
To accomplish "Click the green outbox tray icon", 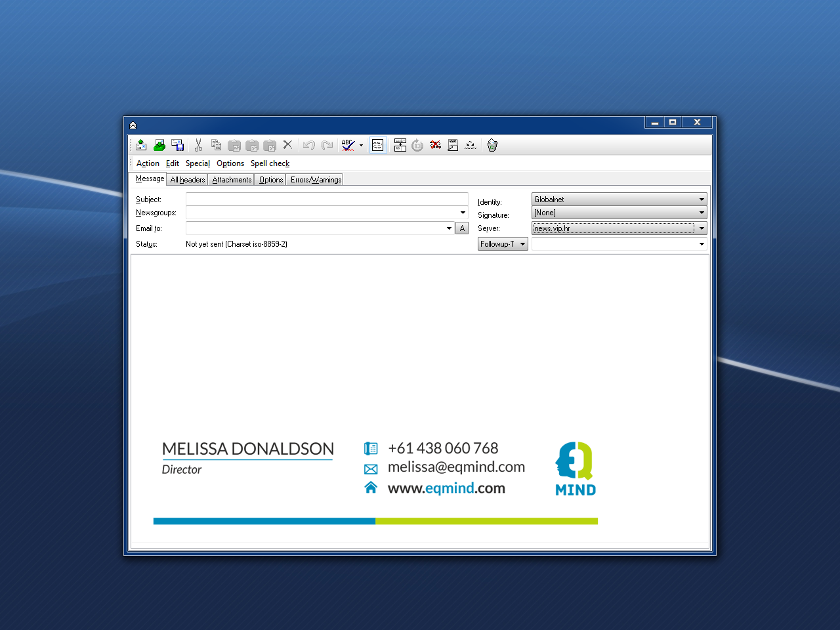I will point(159,145).
